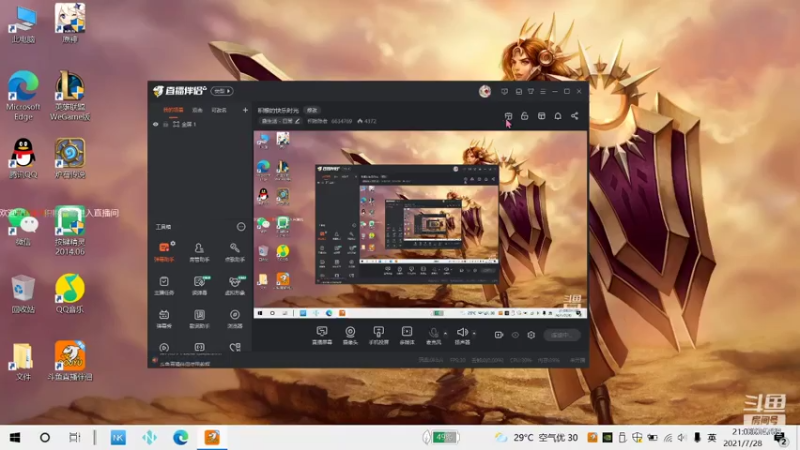
Task: Select the 炉石传说 desktop shortcut
Action: [70, 158]
